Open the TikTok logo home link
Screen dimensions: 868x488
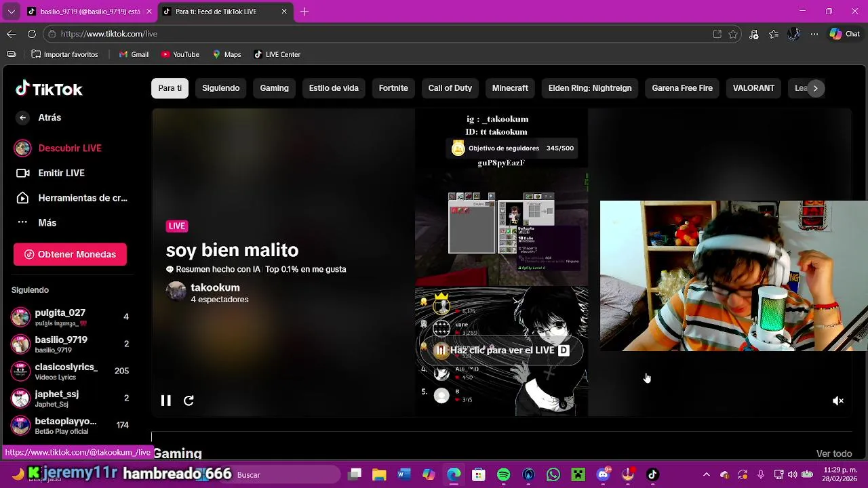pos(49,89)
